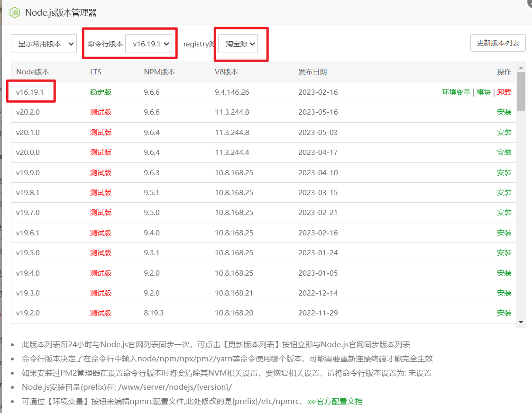Install Node version v19.6.1
The height and width of the screenshot is (413, 532).
pyautogui.click(x=504, y=233)
